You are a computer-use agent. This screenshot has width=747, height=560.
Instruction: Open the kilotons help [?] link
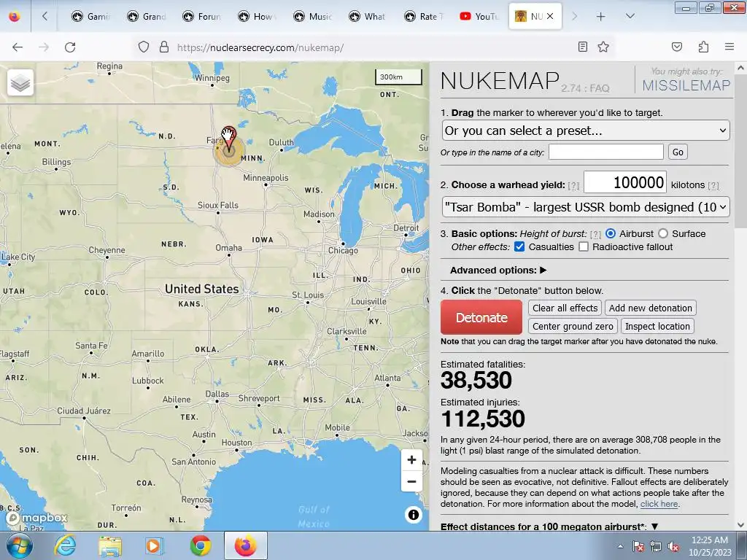pyautogui.click(x=713, y=186)
